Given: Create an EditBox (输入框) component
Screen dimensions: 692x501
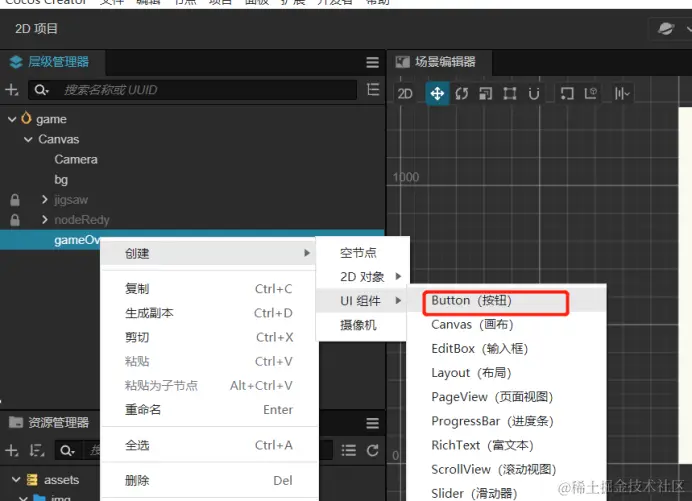Looking at the screenshot, I should 506,349.
